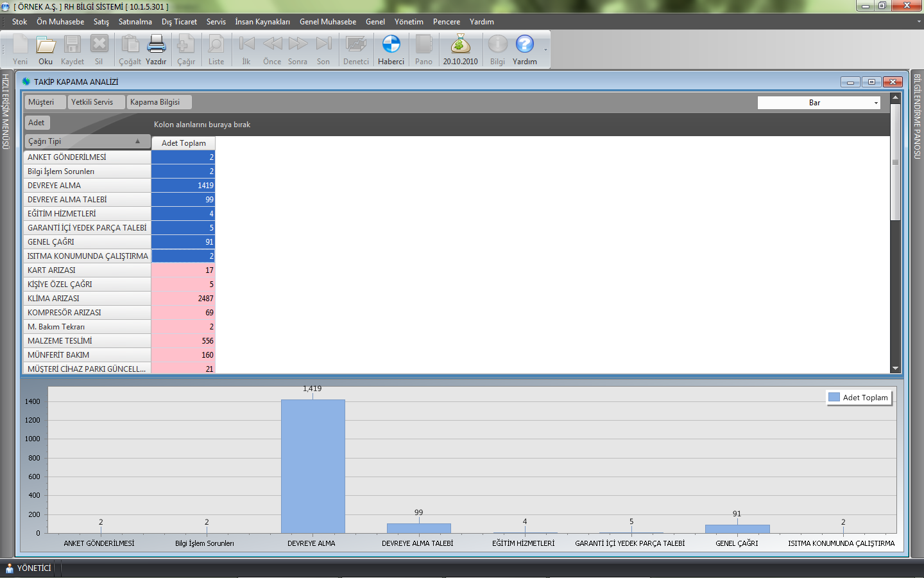
Task: Open the Servis menu
Action: [216, 22]
